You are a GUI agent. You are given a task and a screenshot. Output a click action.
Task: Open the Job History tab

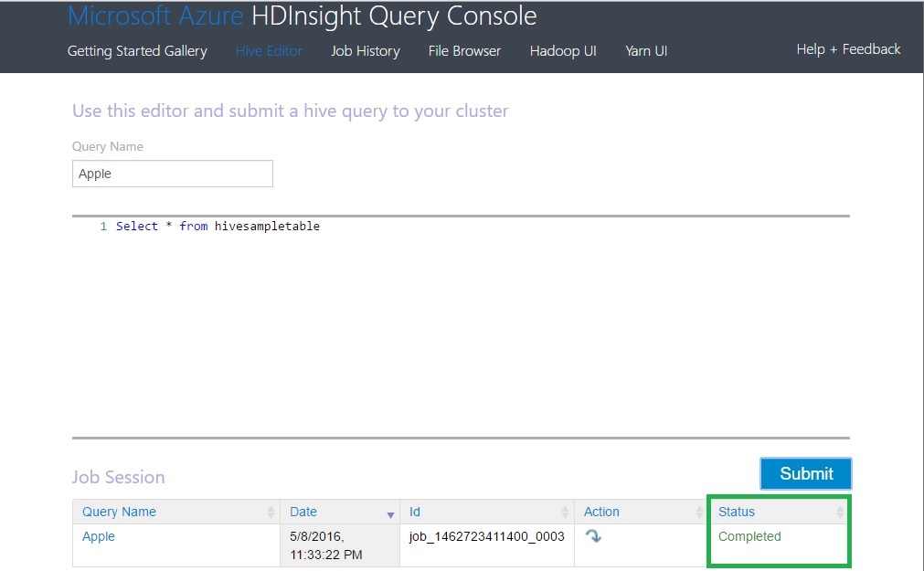coord(366,51)
